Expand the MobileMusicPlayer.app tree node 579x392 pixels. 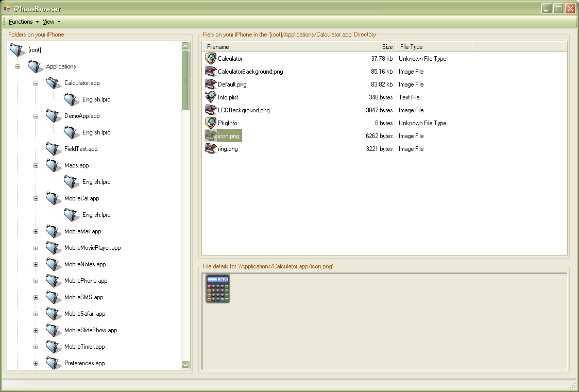click(x=36, y=248)
